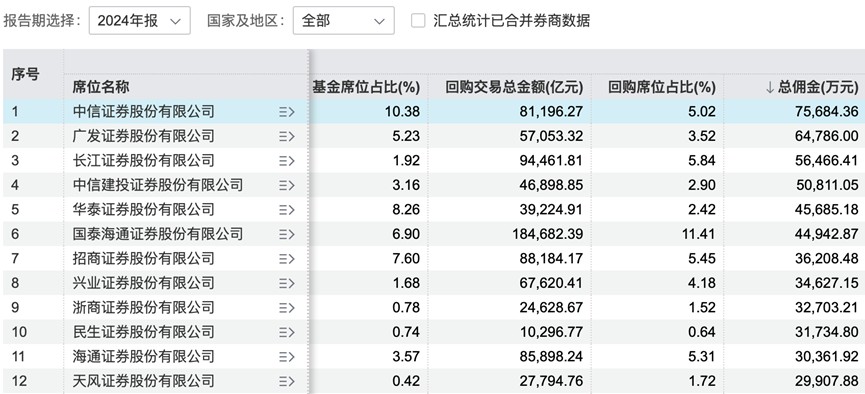Click total commission value 44,942.87
Image resolution: width=865 pixels, height=394 pixels.
click(827, 235)
